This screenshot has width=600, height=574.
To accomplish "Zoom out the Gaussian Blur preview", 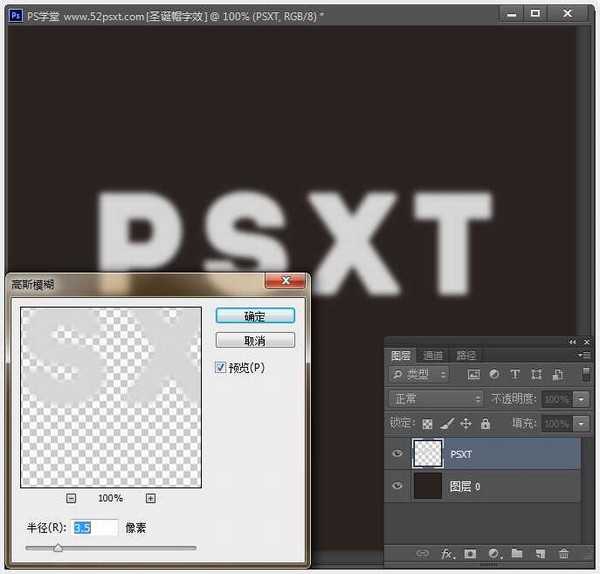I will [71, 498].
